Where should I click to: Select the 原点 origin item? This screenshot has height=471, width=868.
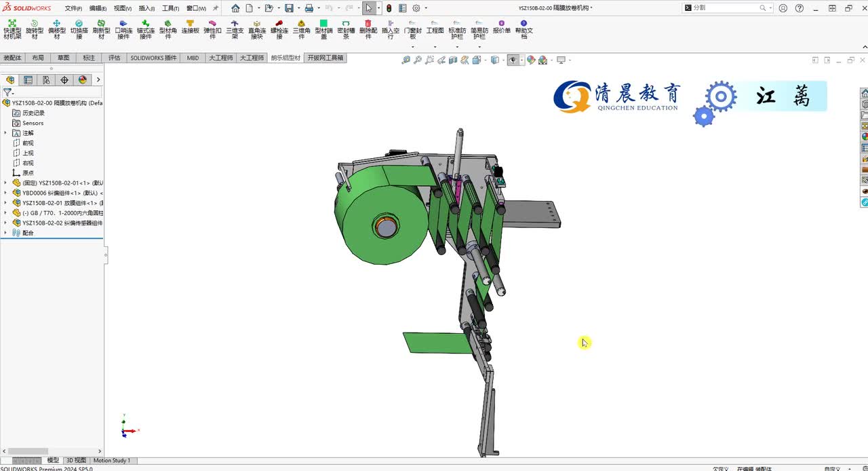click(x=23, y=173)
